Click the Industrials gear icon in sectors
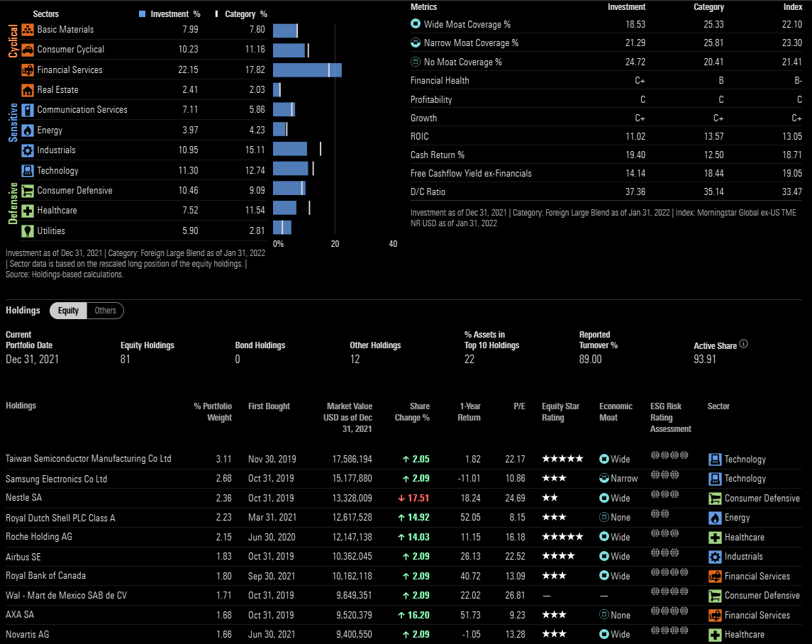 pyautogui.click(x=28, y=150)
